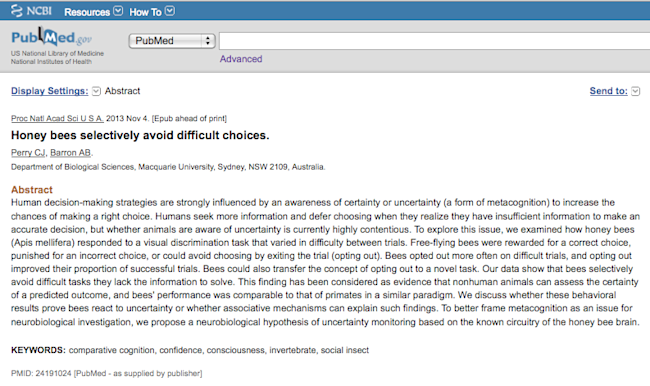Open the PubMed database selector dropdown
The width and height of the screenshot is (650, 386).
point(172,41)
